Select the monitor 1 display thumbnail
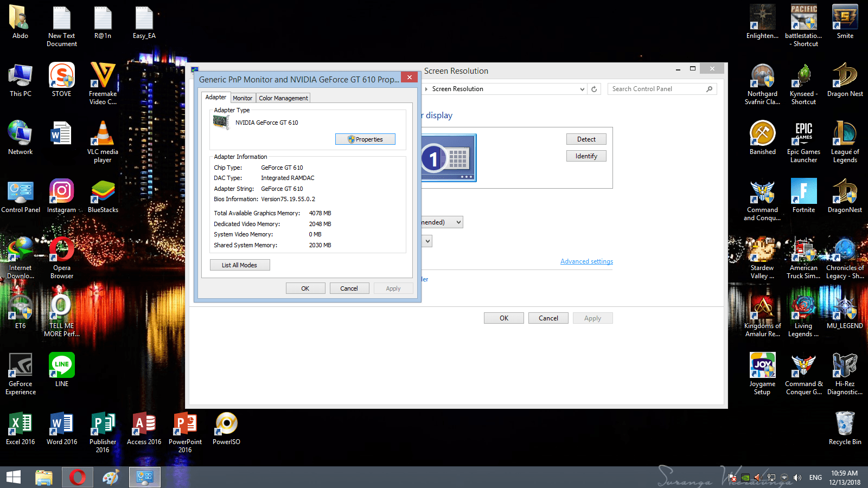This screenshot has height=488, width=868. click(x=449, y=158)
